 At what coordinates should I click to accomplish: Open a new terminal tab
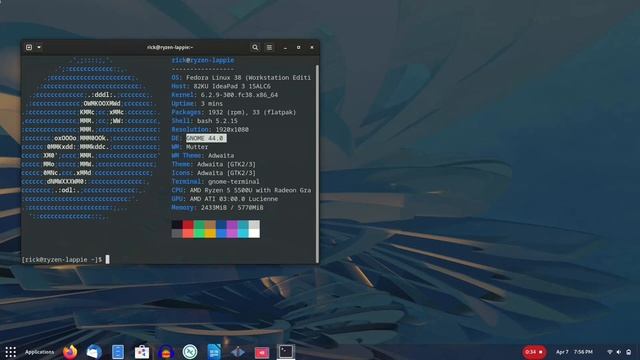[x=29, y=47]
